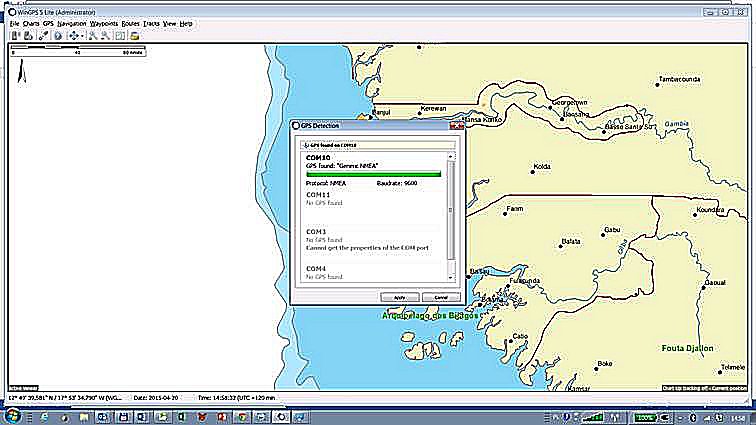This screenshot has height=425, width=756.
Task: Click the zoom out magnifier icon
Action: coord(105,35)
